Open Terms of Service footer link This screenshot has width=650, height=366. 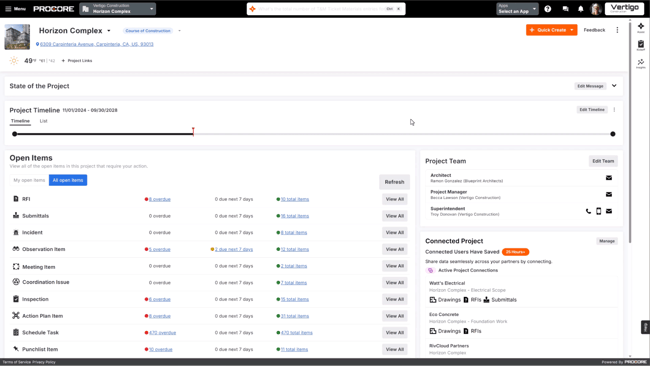17,362
